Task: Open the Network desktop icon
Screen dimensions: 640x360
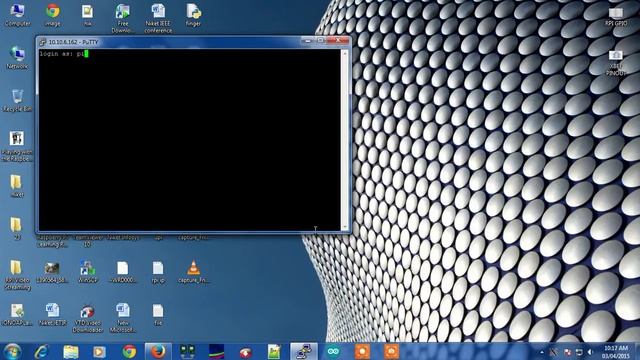Action: click(x=17, y=58)
